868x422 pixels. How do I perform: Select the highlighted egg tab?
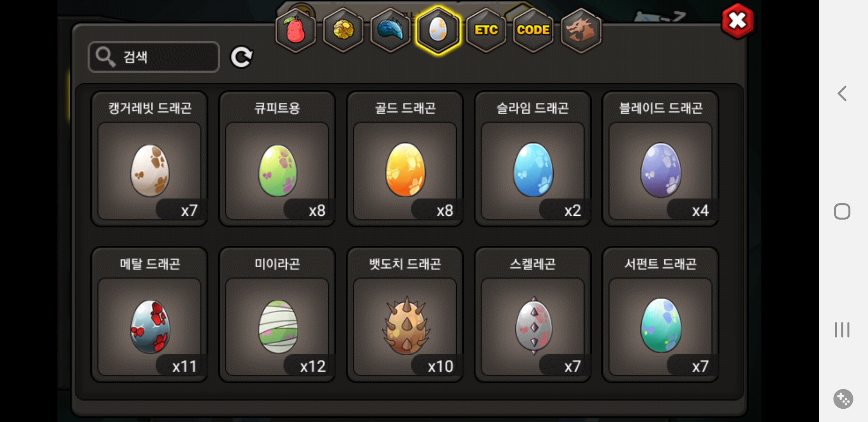[x=438, y=30]
